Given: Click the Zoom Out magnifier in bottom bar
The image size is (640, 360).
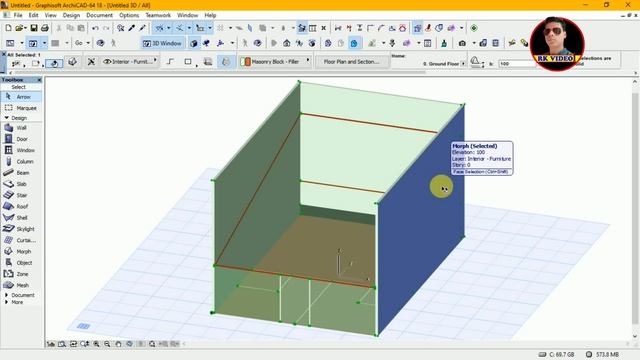Looking at the screenshot, I should click(107, 344).
